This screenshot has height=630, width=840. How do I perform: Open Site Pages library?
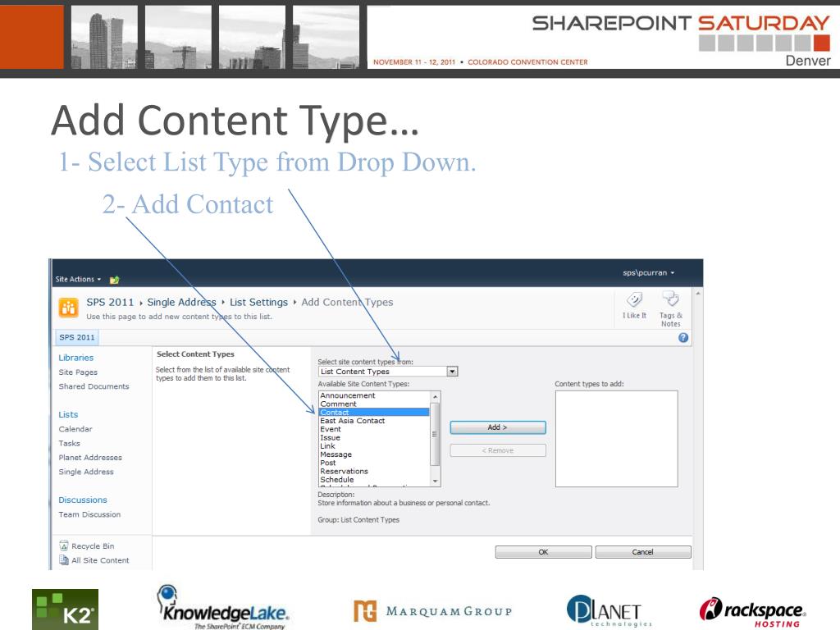(78, 372)
